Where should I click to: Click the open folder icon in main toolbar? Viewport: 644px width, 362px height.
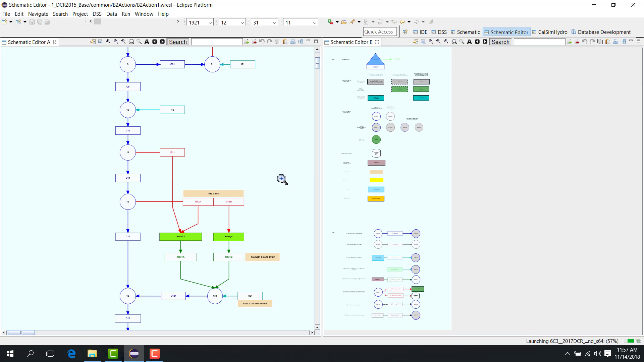[x=344, y=22]
